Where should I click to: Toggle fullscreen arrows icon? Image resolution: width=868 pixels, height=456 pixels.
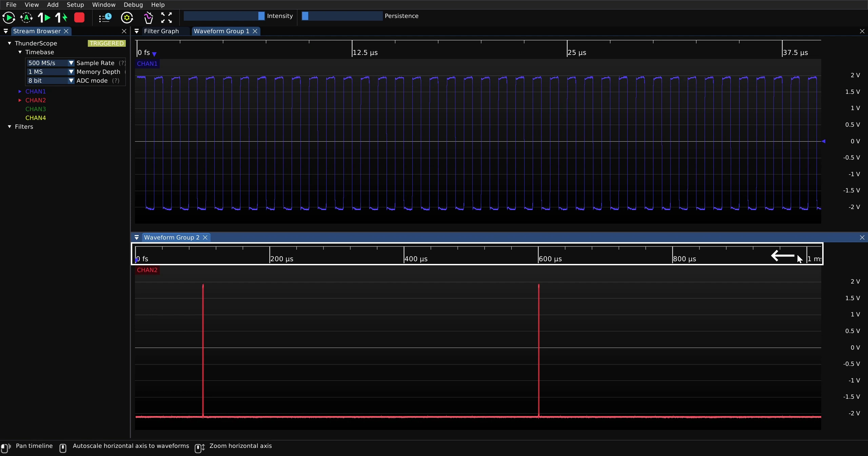(x=166, y=18)
